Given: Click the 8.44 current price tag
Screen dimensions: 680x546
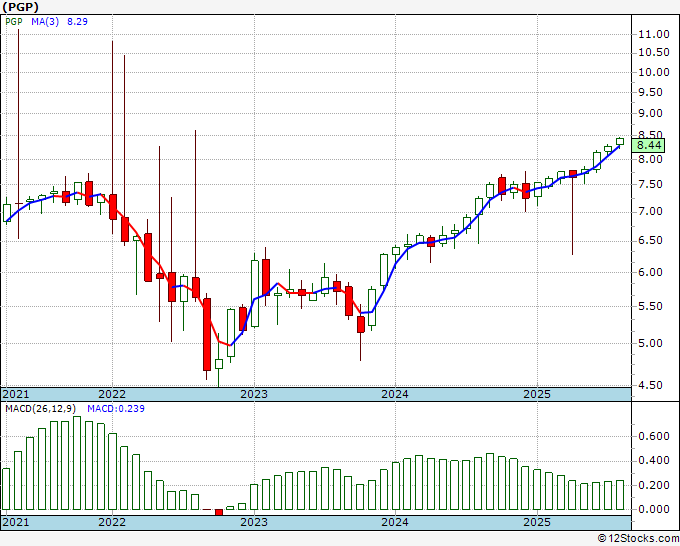Looking at the screenshot, I should [648, 145].
